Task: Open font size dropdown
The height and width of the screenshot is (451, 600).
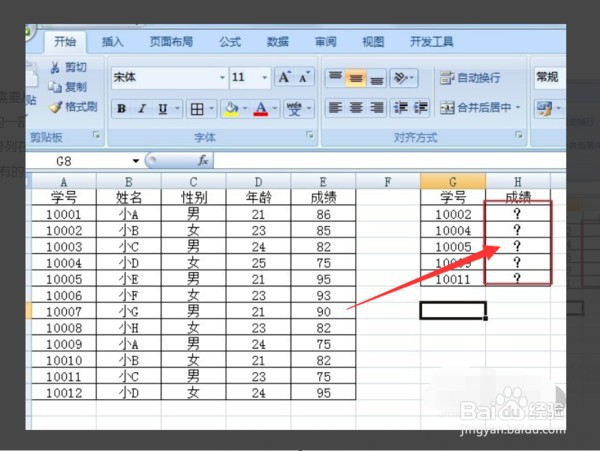Action: click(264, 78)
